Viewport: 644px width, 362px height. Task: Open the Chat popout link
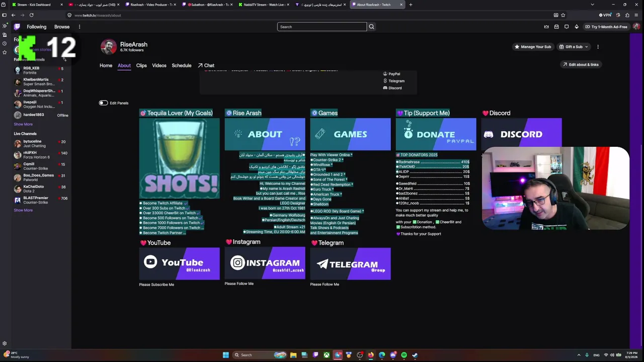click(x=206, y=65)
